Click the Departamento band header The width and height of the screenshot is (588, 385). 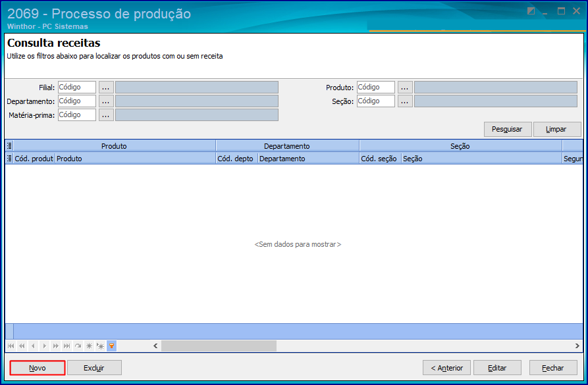pyautogui.click(x=287, y=146)
